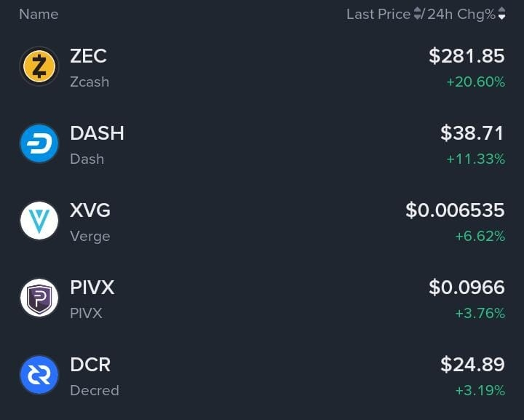Select the Verge coin icon
The width and height of the screenshot is (524, 420).
(39, 221)
